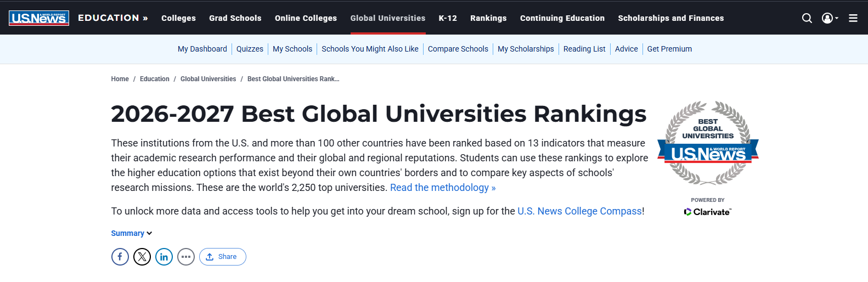
Task: Open the Online Colleges nav item
Action: pos(306,18)
